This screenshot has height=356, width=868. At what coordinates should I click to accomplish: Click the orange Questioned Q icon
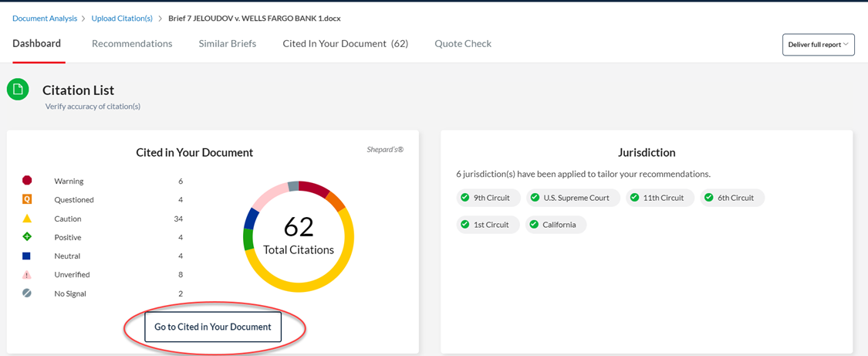[x=26, y=199]
